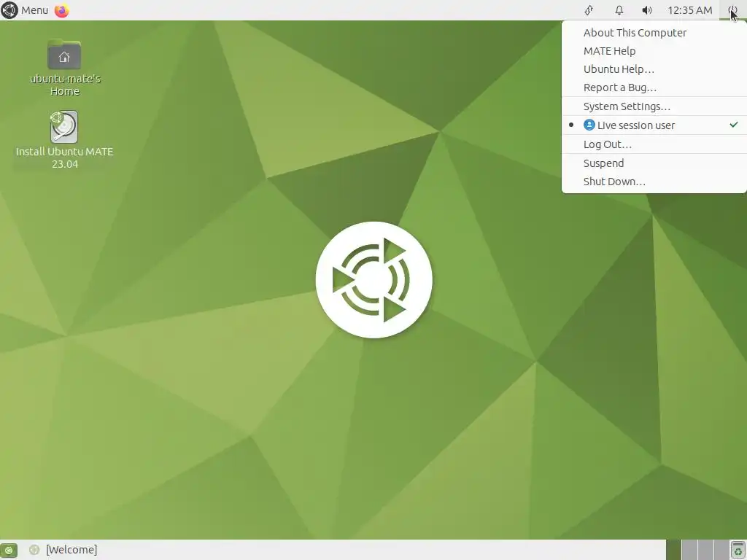
Task: Switch to the fourth workspace
Action: [721, 550]
